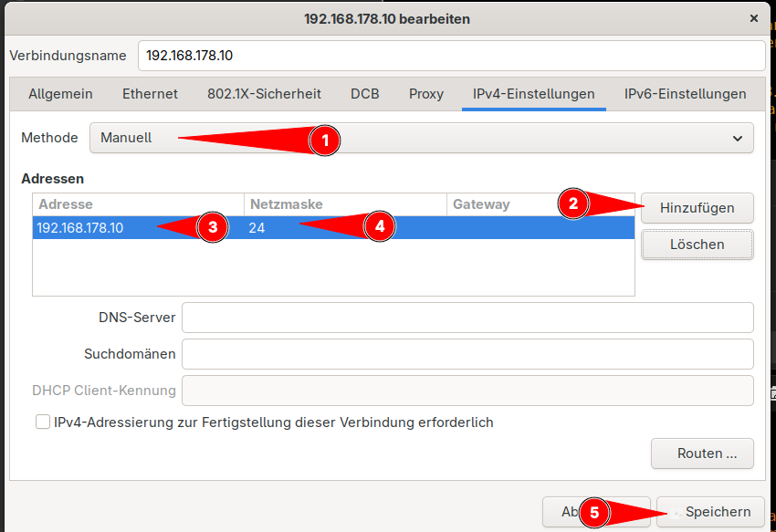Switch to the Allgemein tab
Image resolution: width=776 pixels, height=532 pixels.
tap(60, 93)
